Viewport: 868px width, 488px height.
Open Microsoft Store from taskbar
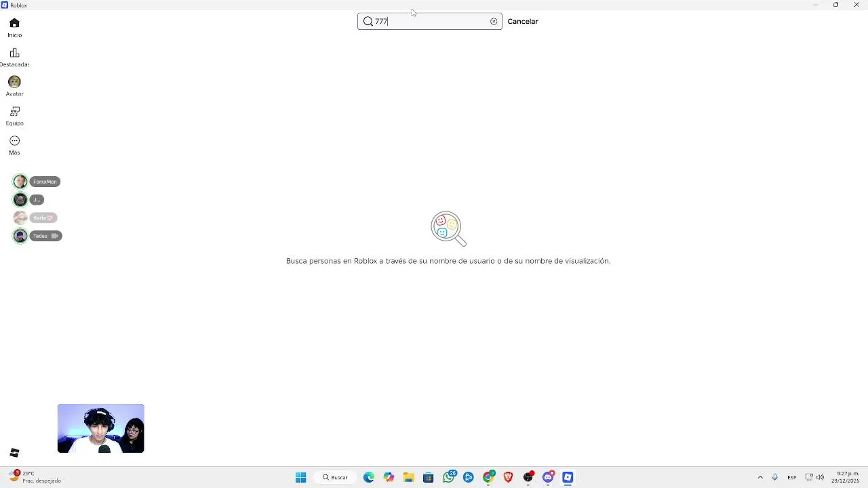click(x=428, y=478)
